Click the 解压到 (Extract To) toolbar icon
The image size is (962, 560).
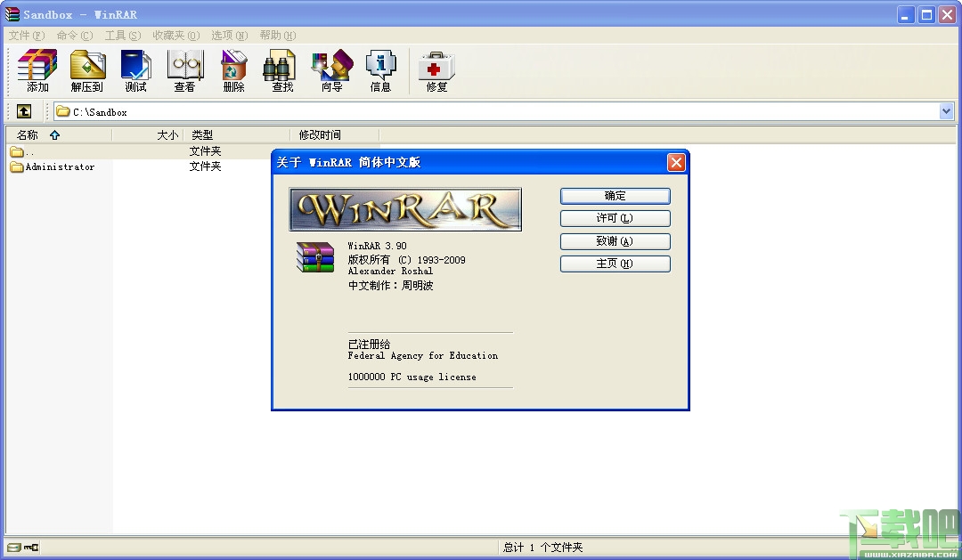pos(87,70)
